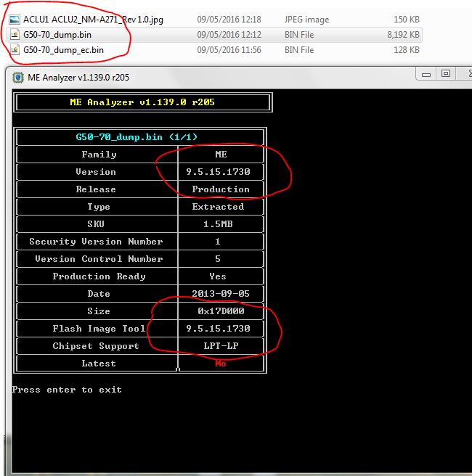Viewport: 472px width, 476px height.
Task: Select file ACLU1 ACLU2_NM-A271_Rev 1.0.jpg
Action: [93, 20]
